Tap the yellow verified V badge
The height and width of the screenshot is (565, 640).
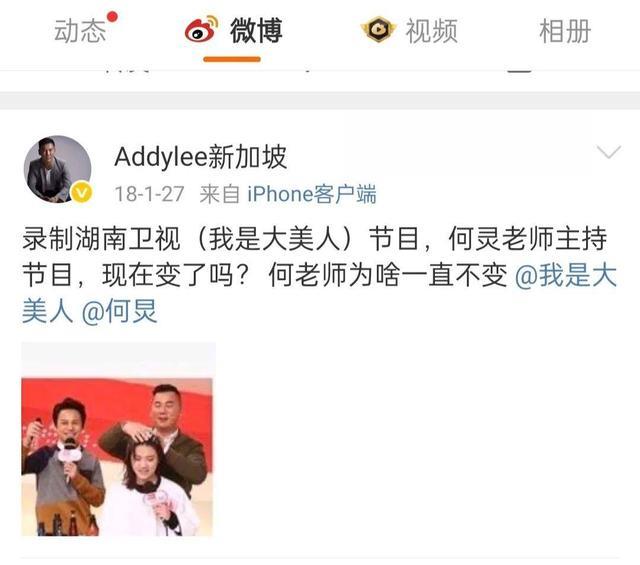pyautogui.click(x=82, y=192)
